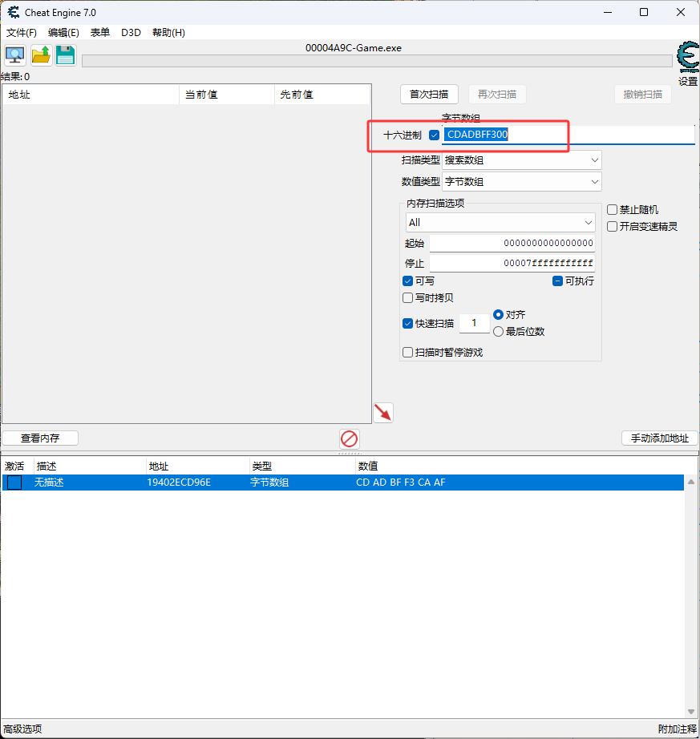Click the 无描述 description cell
Viewport: 700px width, 739px height.
tap(49, 483)
